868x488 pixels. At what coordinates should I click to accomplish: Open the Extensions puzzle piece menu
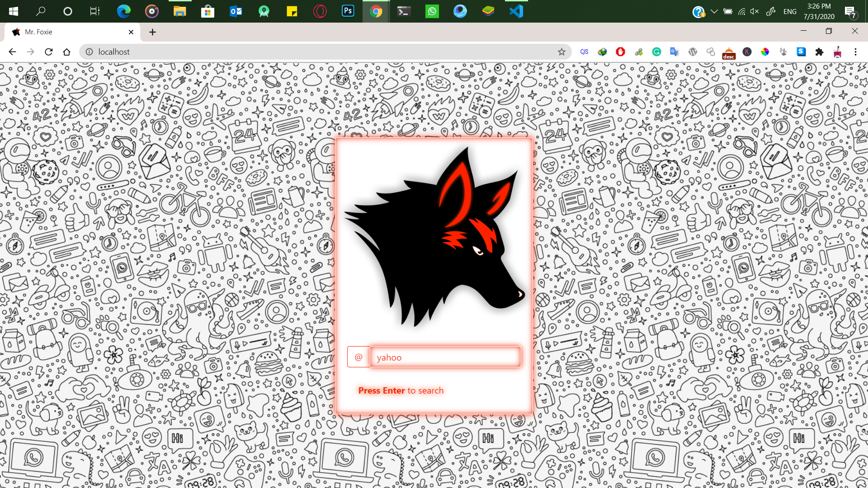819,52
